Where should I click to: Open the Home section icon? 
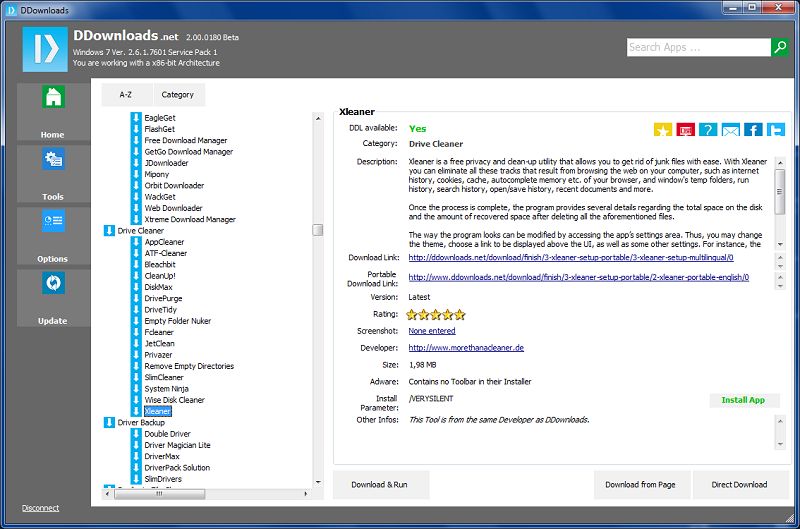pyautogui.click(x=53, y=98)
